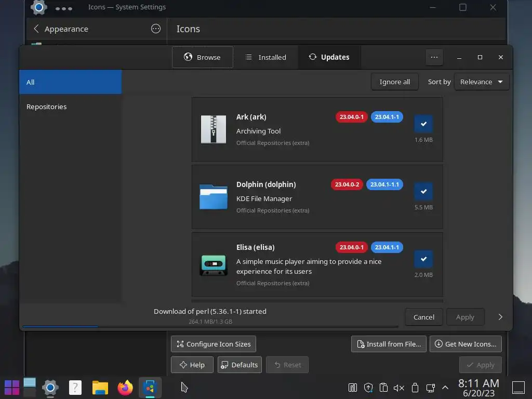Screen dimensions: 532x399
Task: Click the Ark (ark) title
Action: coord(251,117)
